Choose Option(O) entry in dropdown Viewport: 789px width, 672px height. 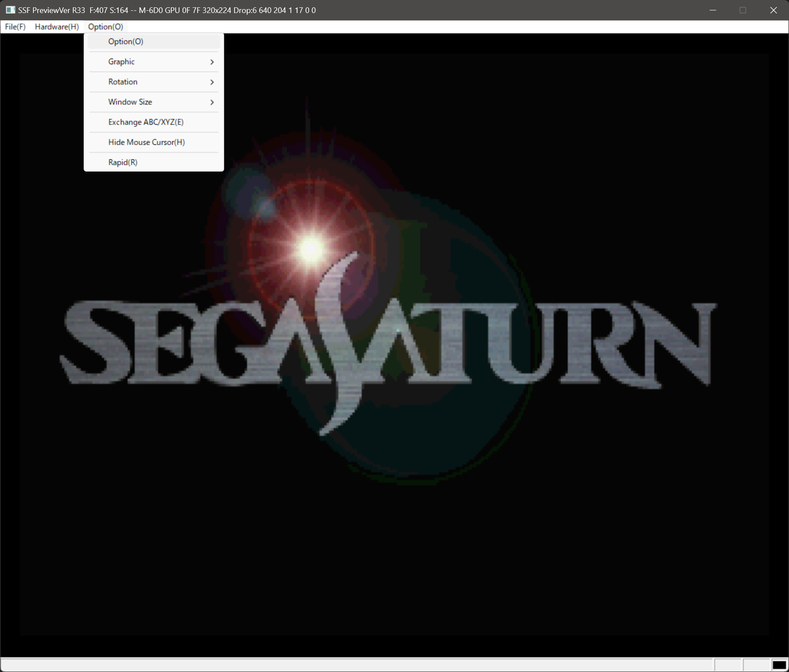coord(154,42)
